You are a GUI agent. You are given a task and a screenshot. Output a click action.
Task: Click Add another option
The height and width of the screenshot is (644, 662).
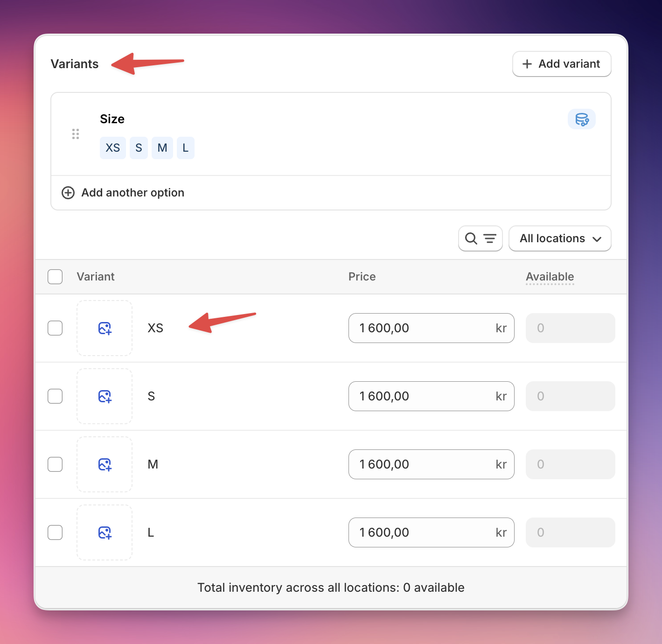(132, 193)
